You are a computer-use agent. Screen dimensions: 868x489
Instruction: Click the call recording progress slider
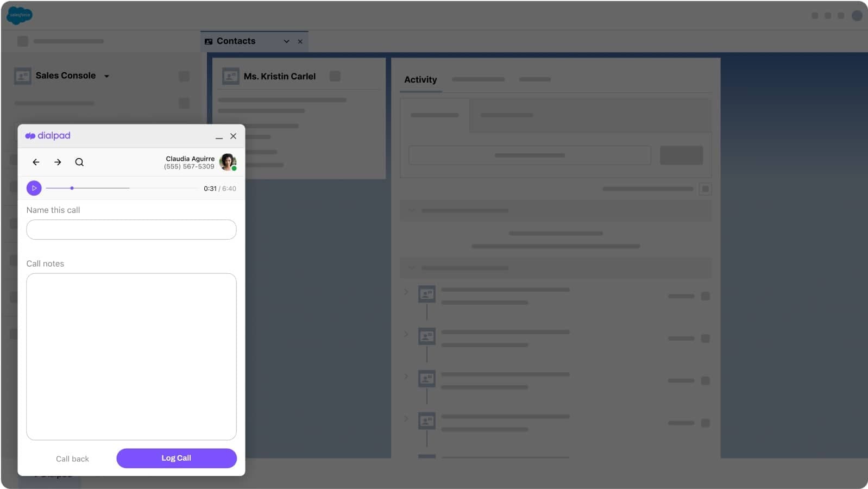click(122, 188)
